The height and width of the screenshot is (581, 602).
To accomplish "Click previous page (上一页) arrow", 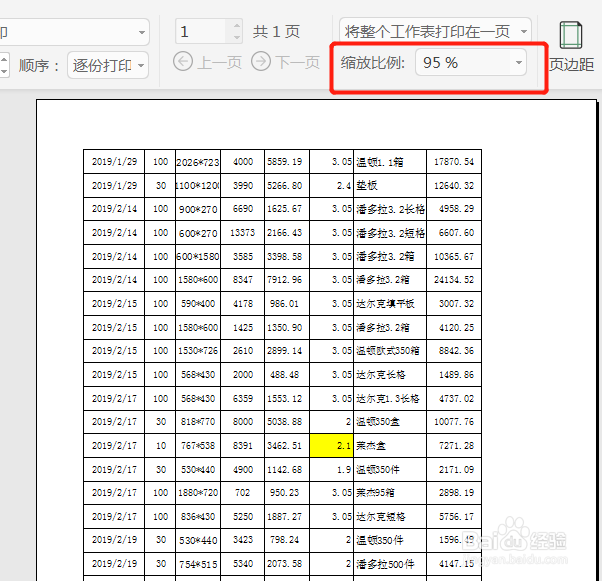I will point(183,61).
